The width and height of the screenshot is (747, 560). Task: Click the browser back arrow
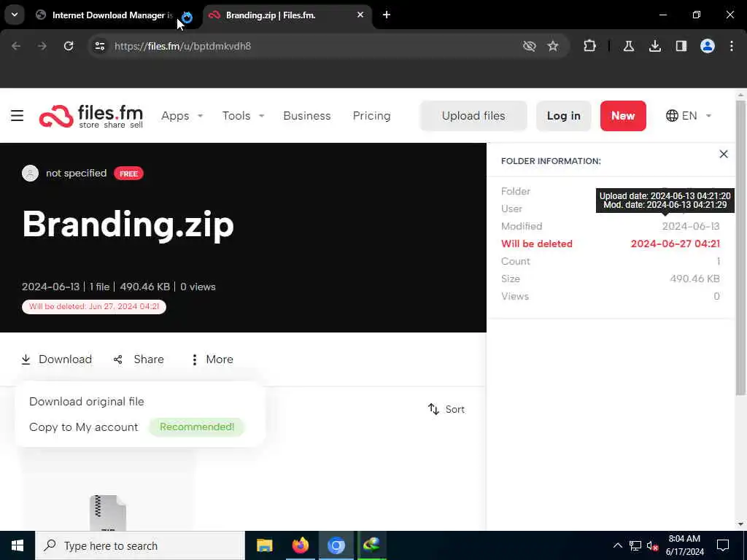16,46
